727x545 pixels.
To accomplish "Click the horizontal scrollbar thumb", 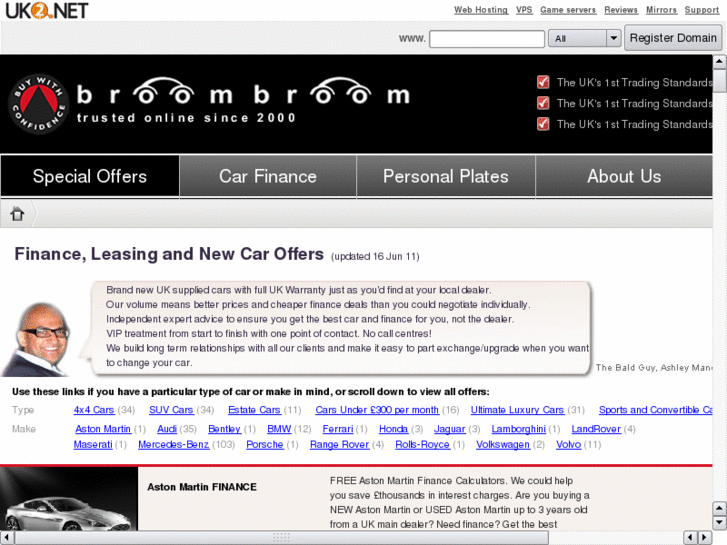I will [x=281, y=537].
